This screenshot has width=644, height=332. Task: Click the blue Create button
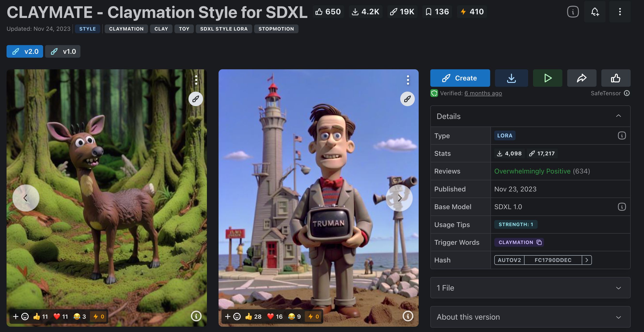(x=460, y=78)
